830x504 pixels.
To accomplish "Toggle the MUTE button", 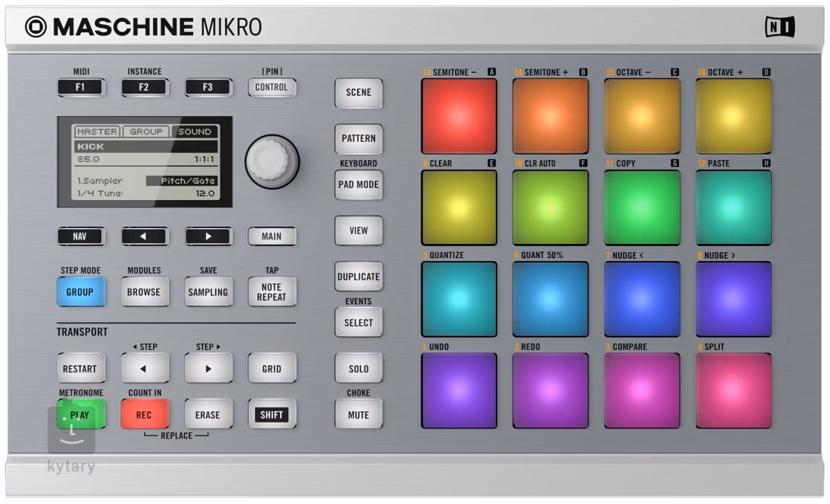I will 358,415.
